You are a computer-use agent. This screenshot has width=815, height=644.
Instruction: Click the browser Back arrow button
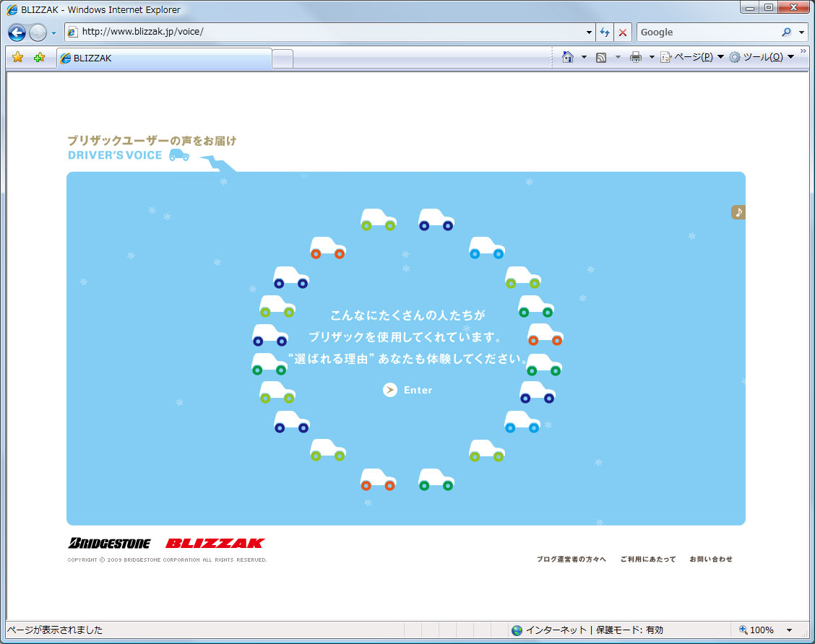point(17,32)
